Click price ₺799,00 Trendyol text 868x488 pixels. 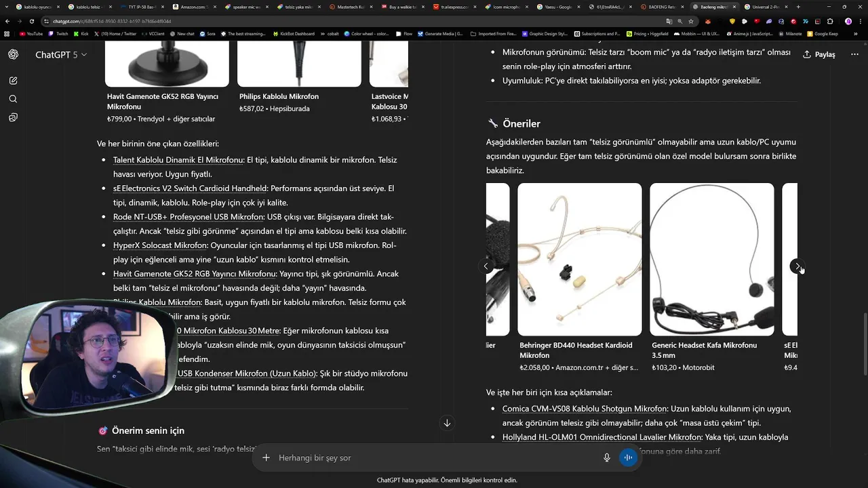tap(161, 119)
